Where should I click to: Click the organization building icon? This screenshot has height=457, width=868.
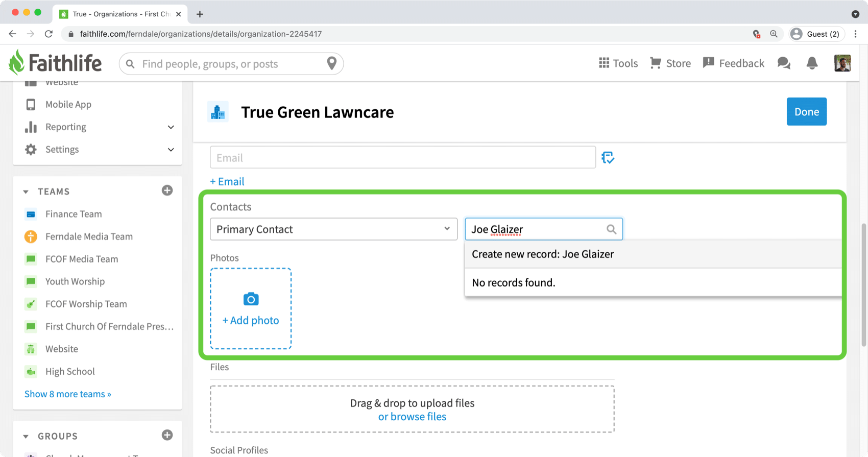[218, 112]
